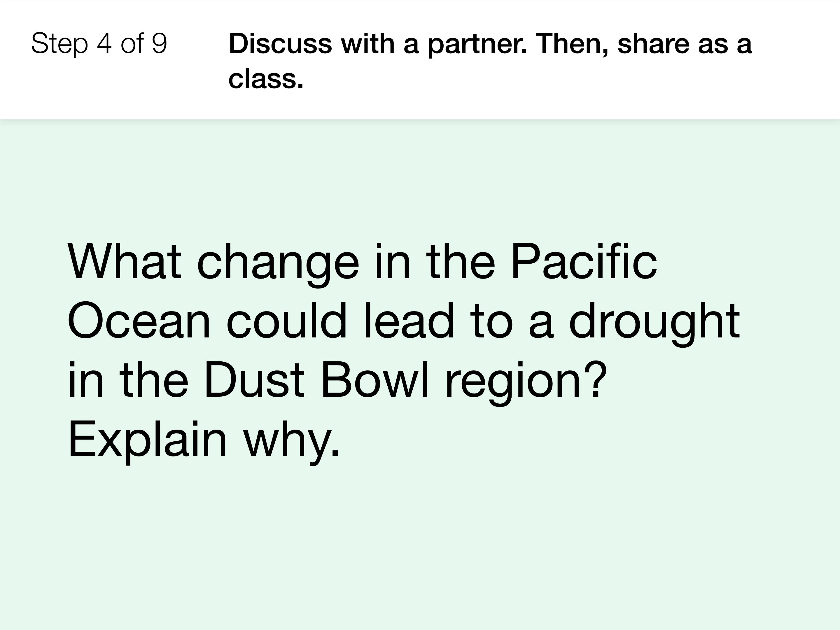
Task: Click the word drought in the question
Action: [x=654, y=323]
